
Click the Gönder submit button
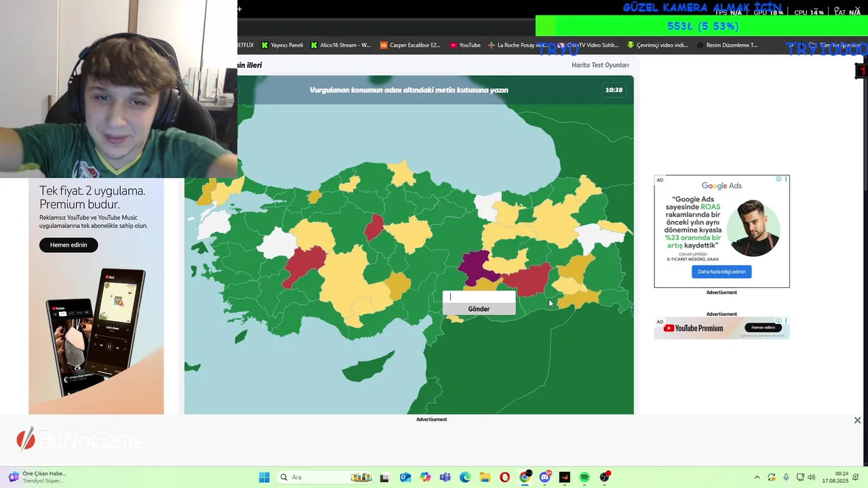[479, 309]
